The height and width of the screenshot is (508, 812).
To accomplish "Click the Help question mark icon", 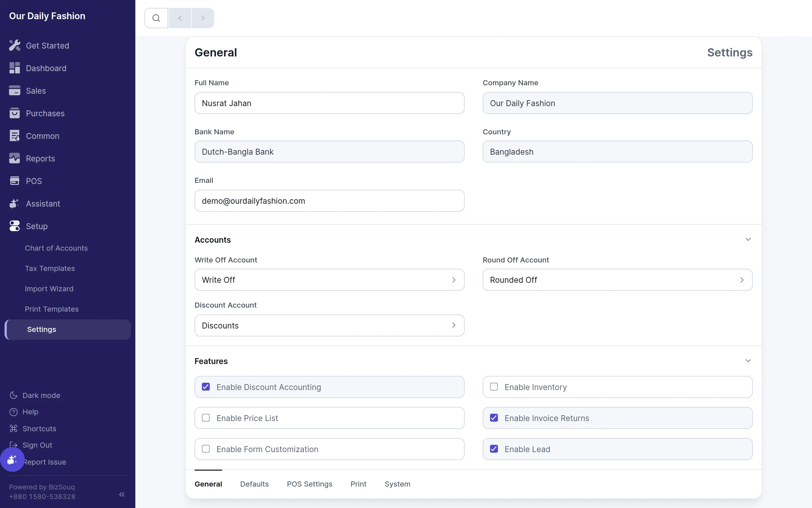I will tap(14, 411).
